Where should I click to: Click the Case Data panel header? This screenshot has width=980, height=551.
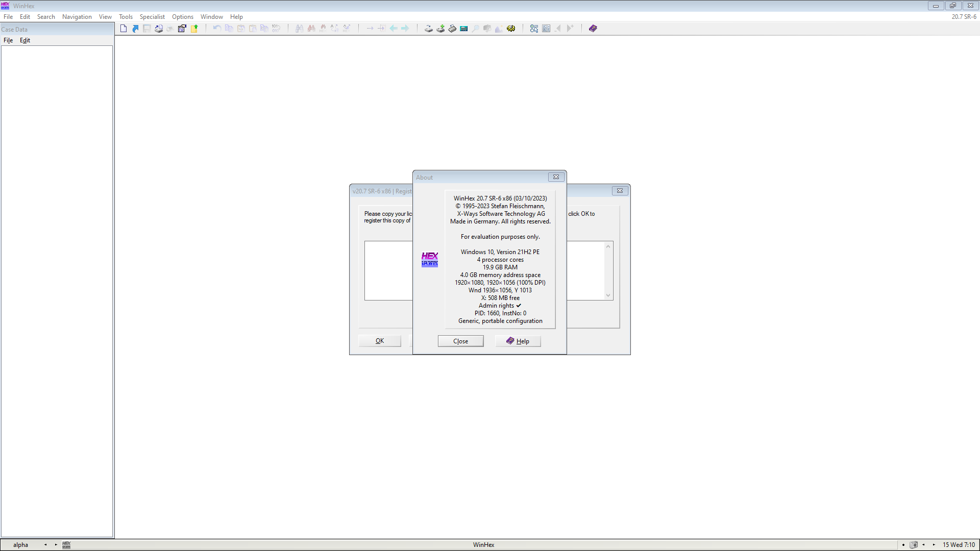click(x=57, y=29)
